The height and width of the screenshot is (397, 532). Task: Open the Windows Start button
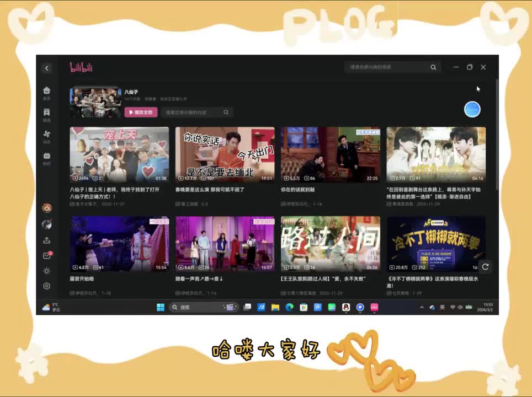(161, 307)
